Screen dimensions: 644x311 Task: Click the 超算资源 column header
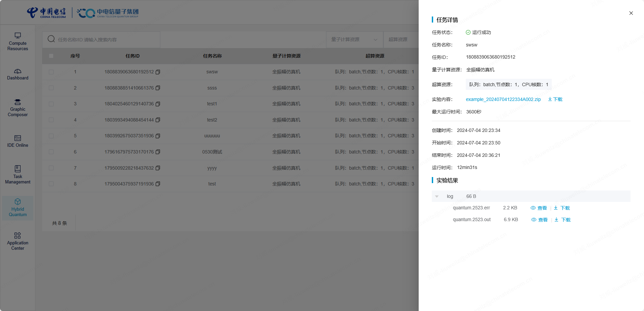[375, 56]
